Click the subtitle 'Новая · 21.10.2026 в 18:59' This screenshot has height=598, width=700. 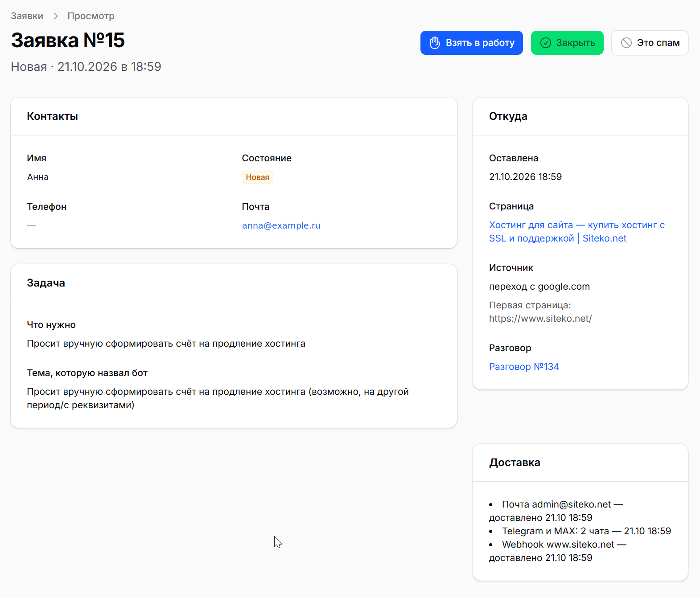coord(86,67)
